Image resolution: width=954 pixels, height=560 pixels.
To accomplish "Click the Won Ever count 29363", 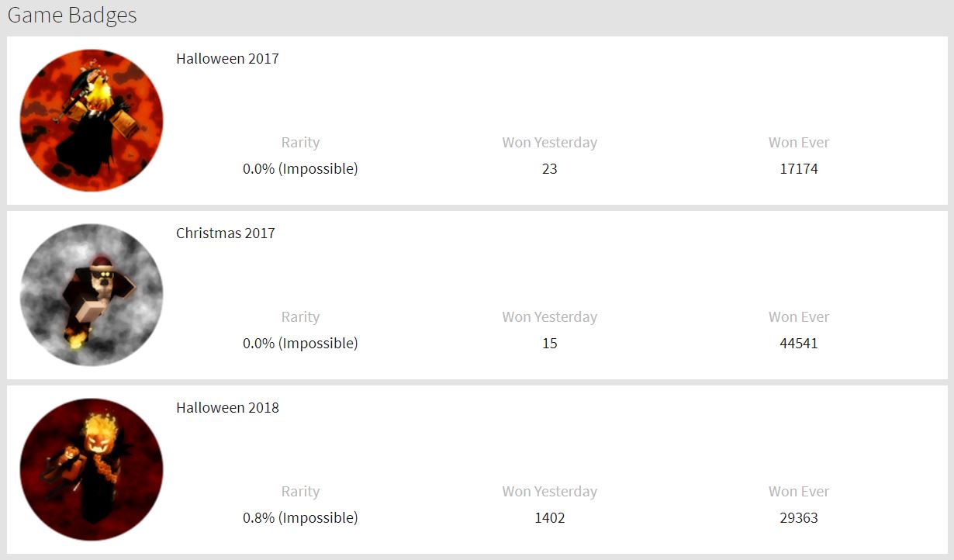I will [x=799, y=517].
